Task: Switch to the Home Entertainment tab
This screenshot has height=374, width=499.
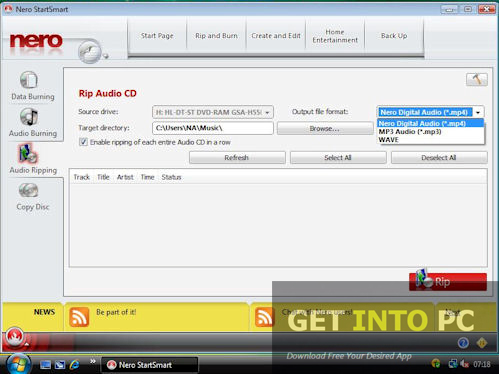Action: [335, 36]
